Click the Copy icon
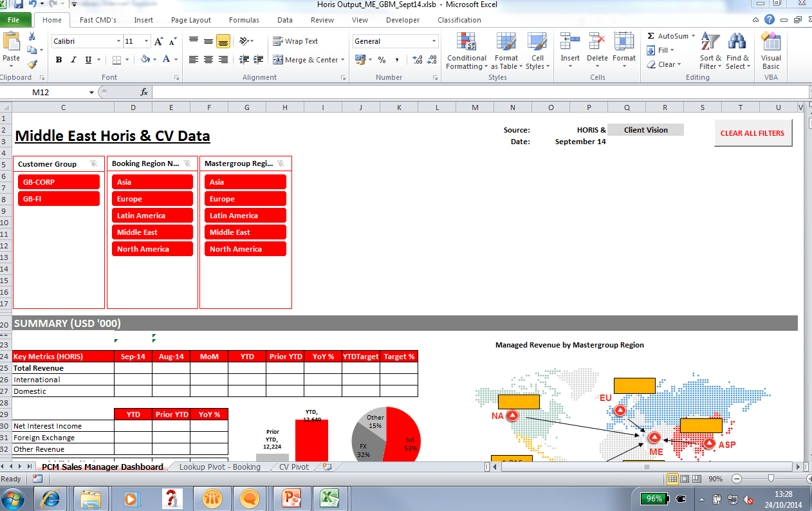Viewport: 812px width, 511px height. point(32,50)
